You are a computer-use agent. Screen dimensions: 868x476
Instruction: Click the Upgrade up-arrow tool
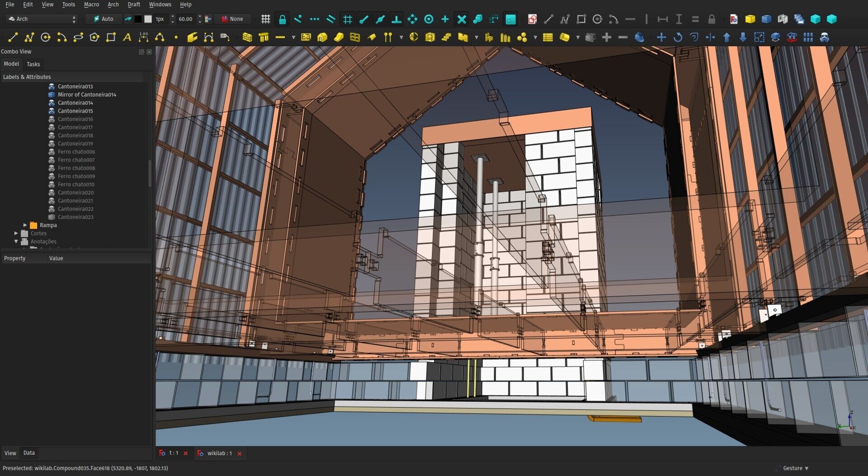point(726,38)
